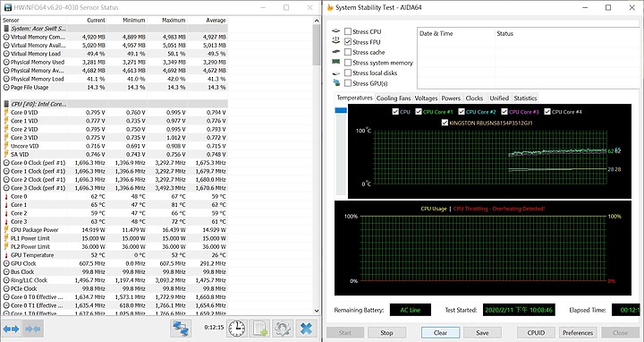644x342 pixels.
Task: Click the Virtual Memory Load sensor icon
Action: click(6, 54)
